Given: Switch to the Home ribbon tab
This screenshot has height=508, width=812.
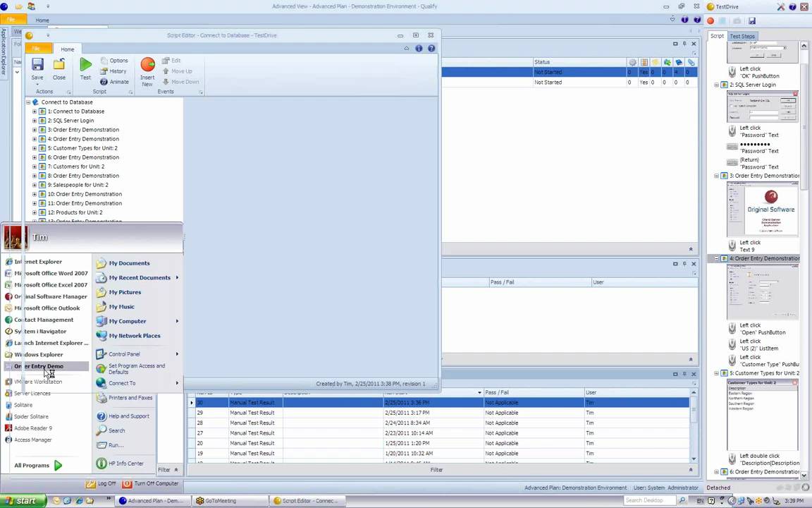Looking at the screenshot, I should coord(67,49).
